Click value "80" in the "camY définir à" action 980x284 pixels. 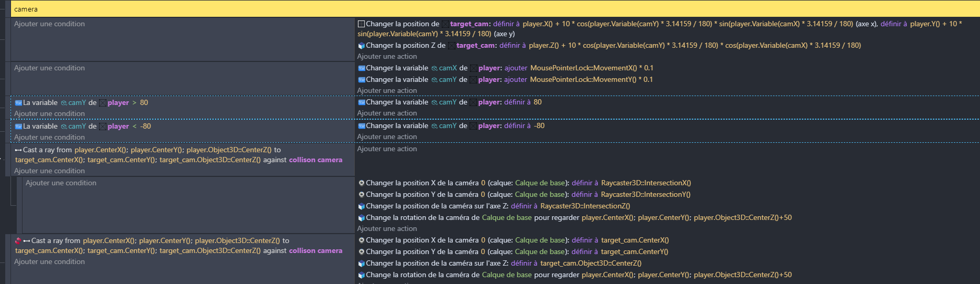(538, 102)
